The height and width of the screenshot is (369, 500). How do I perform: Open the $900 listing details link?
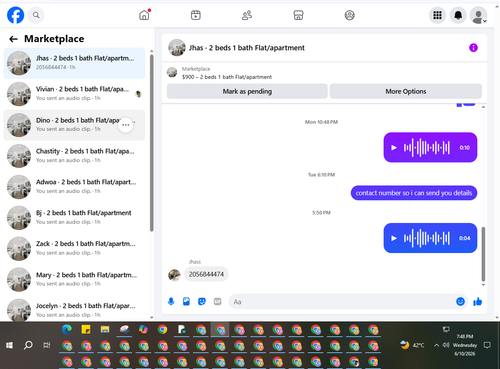(x=227, y=77)
